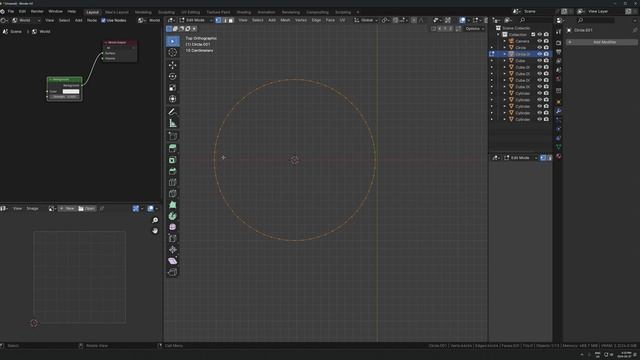Viewport: 640px width, 360px height.
Task: Open the Material properties tab icon
Action: pos(558,156)
